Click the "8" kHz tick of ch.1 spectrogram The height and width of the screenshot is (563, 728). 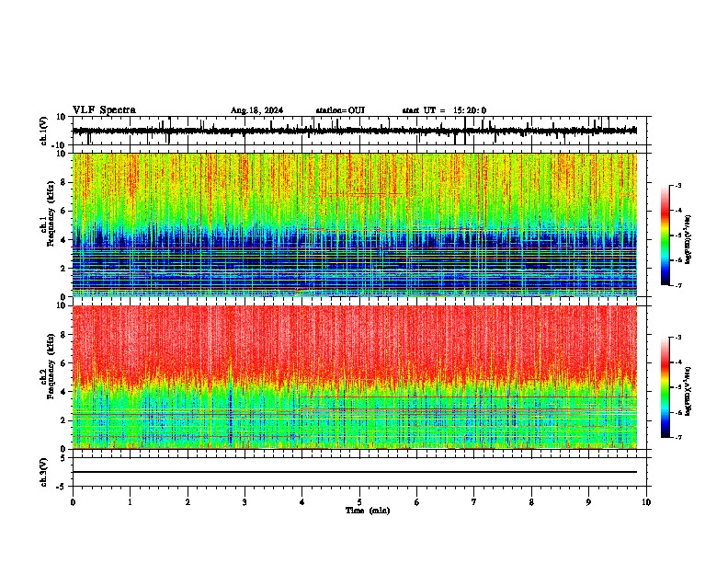[63, 182]
